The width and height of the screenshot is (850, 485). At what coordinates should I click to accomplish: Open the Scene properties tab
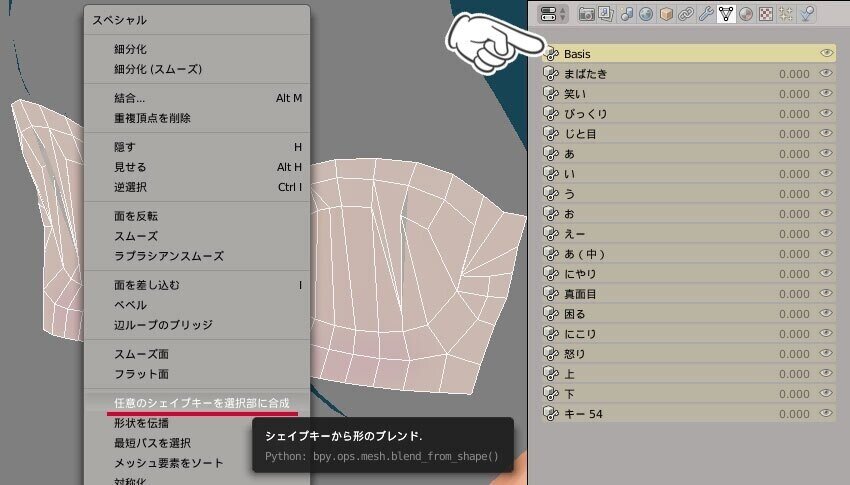pos(626,14)
